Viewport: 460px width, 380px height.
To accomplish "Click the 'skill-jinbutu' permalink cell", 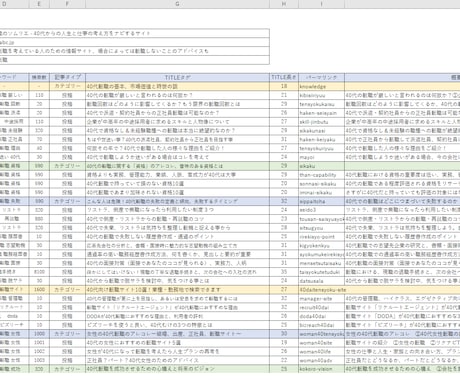I will click(322, 122).
